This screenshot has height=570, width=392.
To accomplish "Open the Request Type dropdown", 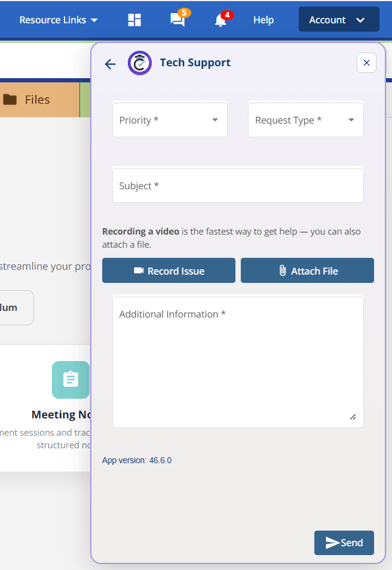I will [306, 120].
